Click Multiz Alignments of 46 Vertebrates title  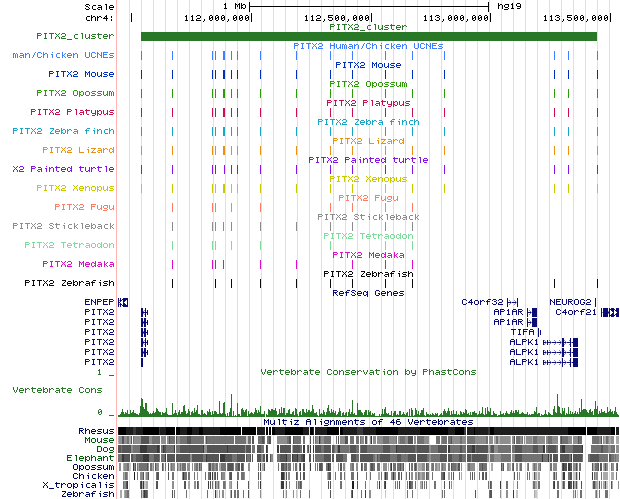point(368,422)
